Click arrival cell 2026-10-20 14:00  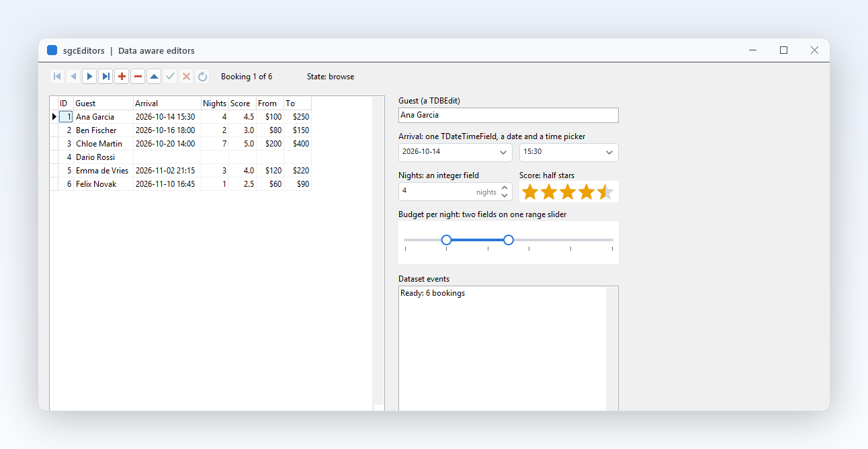[x=167, y=144]
